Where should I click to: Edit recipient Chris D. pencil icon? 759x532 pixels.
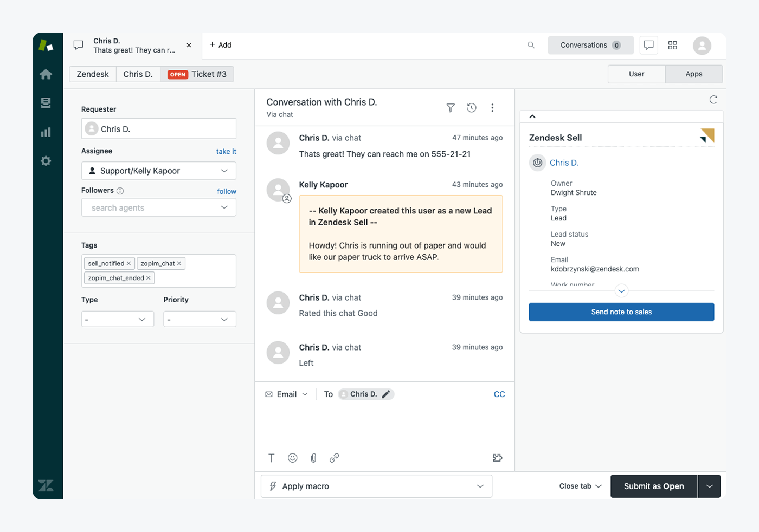[386, 394]
